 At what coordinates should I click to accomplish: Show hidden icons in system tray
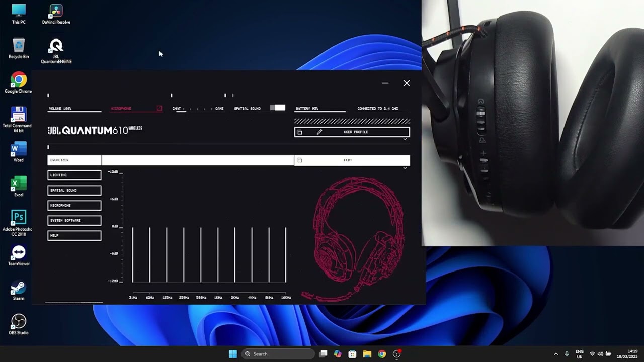tap(556, 354)
